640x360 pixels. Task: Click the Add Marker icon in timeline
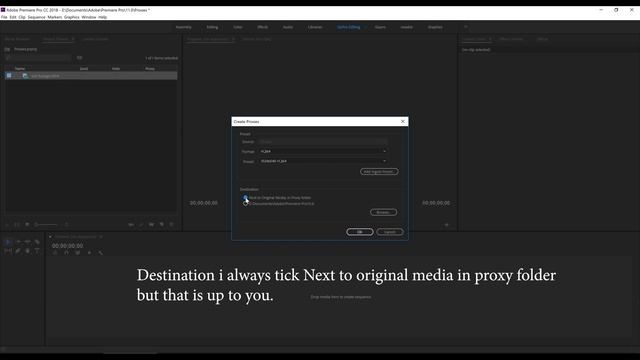89,253
